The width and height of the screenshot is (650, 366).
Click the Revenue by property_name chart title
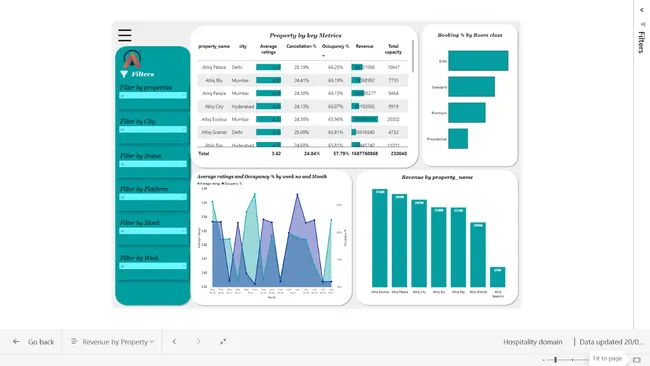point(437,177)
